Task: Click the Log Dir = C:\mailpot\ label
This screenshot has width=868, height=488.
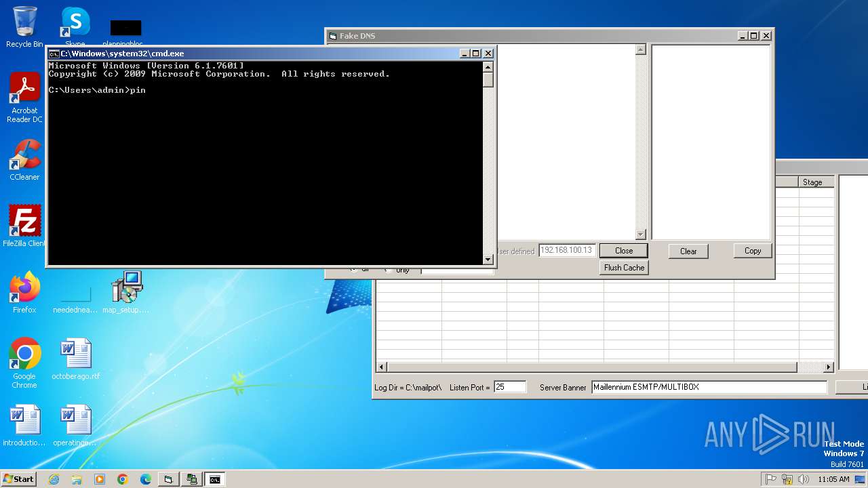Action: click(x=408, y=388)
